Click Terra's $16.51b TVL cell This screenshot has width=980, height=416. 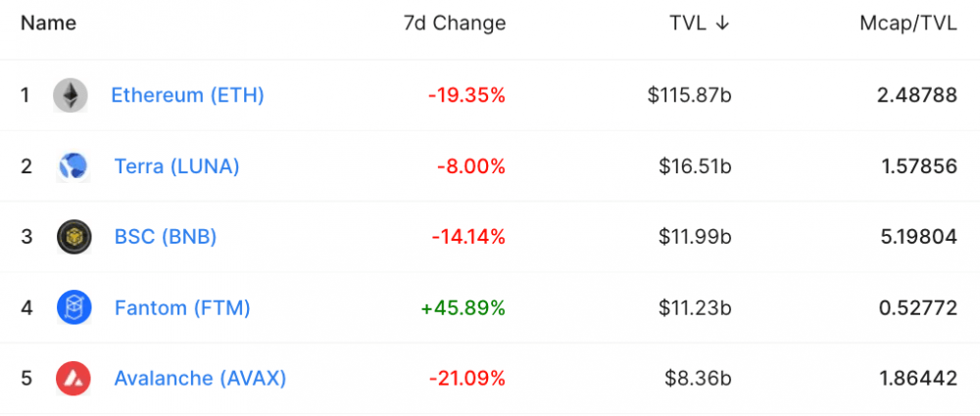coord(695,166)
